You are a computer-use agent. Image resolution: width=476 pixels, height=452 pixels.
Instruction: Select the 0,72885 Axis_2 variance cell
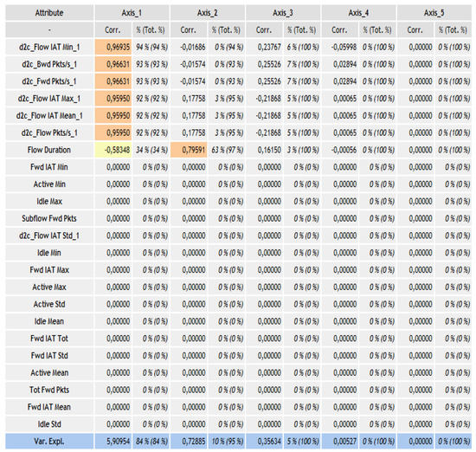point(189,441)
